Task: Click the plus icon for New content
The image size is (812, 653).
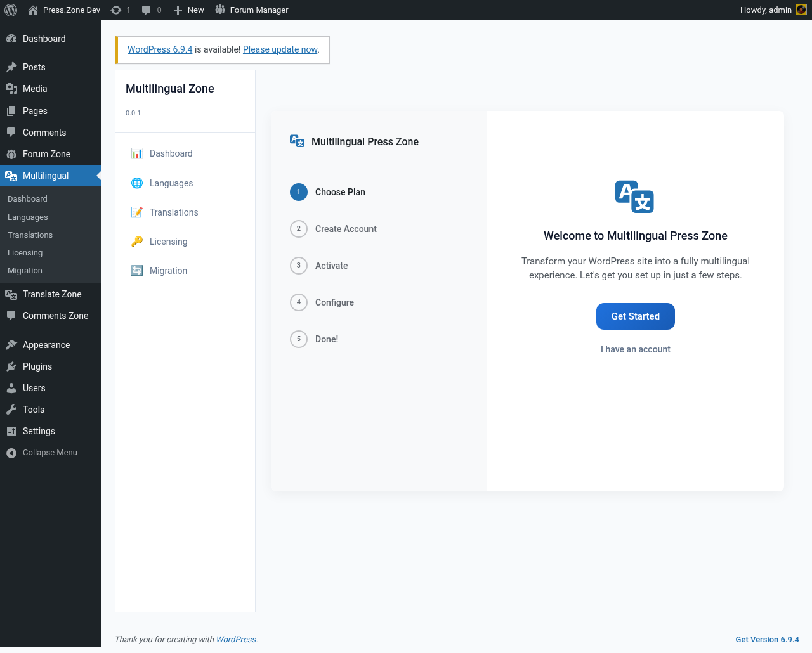Action: point(178,10)
